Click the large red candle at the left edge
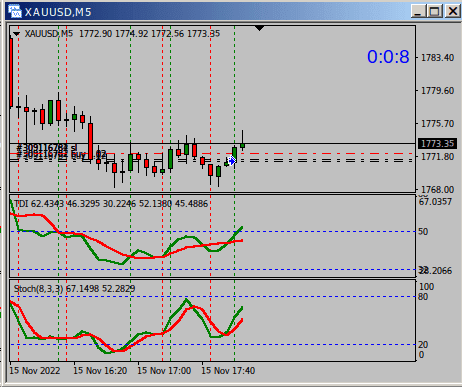Viewport: 462px width, 387px height. click(x=11, y=73)
